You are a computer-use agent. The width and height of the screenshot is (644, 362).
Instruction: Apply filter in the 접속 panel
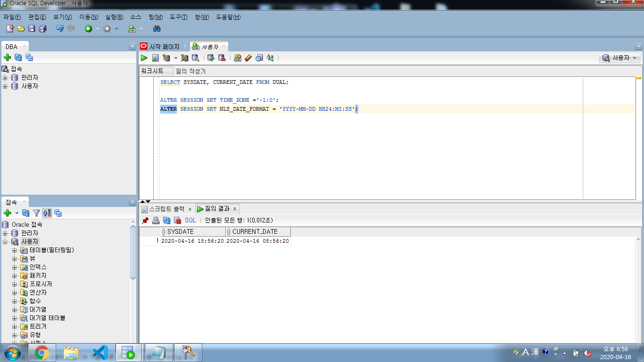tap(36, 213)
